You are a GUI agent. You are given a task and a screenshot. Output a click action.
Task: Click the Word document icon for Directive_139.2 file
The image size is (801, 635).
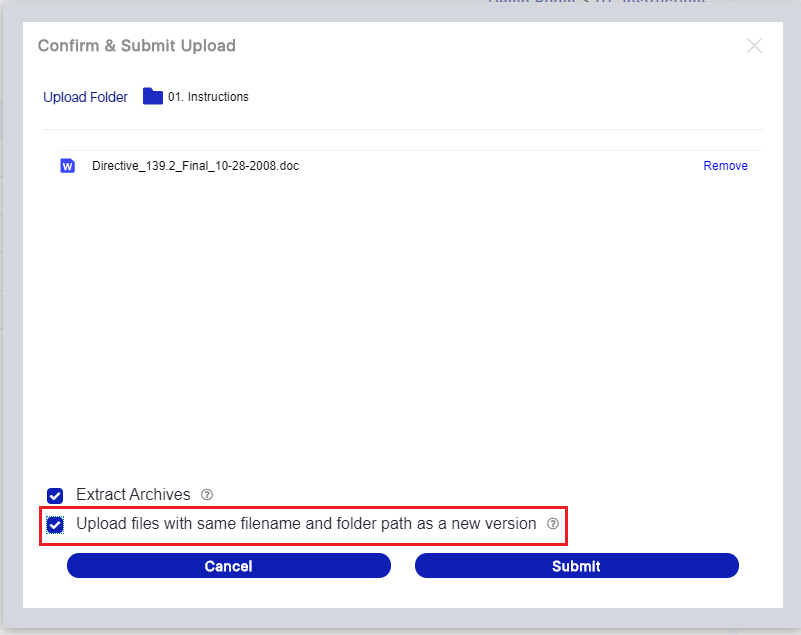pyautogui.click(x=67, y=166)
